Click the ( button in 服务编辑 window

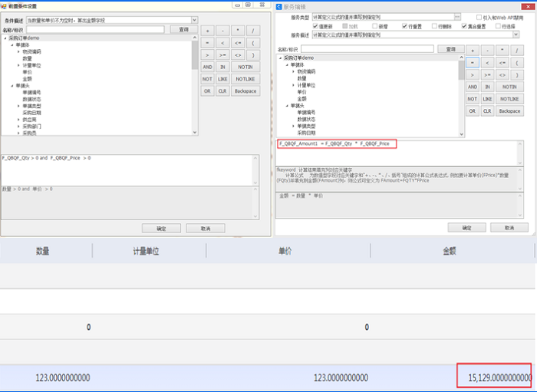[517, 63]
